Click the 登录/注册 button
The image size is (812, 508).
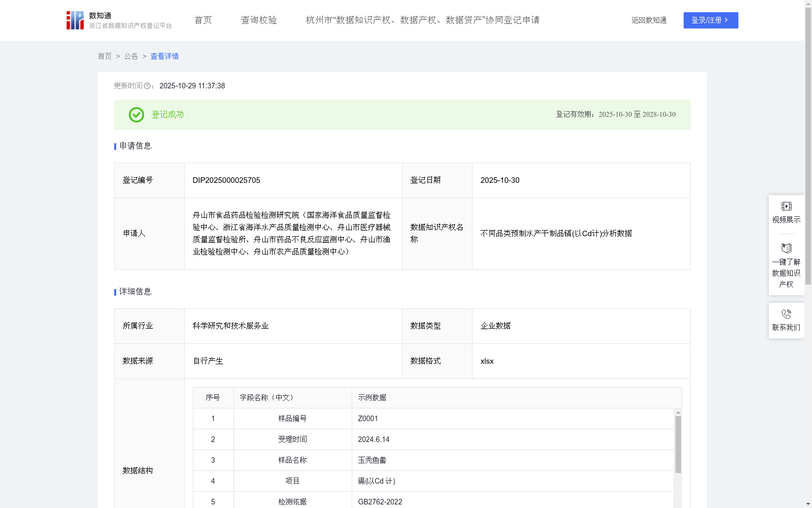click(x=710, y=20)
